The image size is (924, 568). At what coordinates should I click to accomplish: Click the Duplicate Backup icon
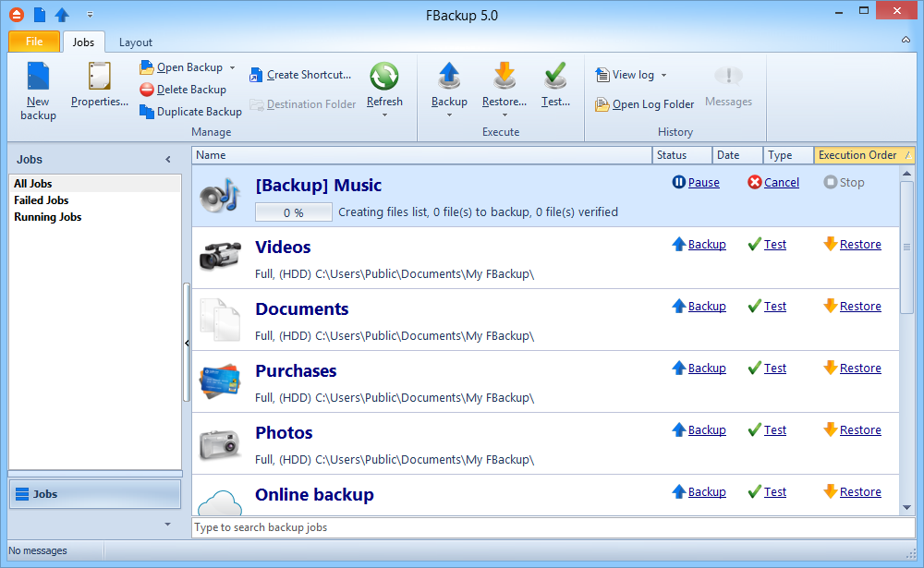point(147,112)
